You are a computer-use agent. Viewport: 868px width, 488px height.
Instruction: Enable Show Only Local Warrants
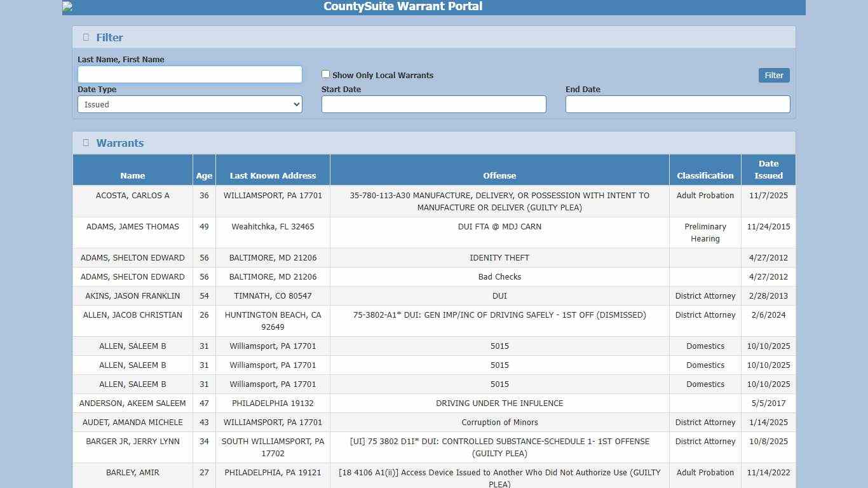click(x=325, y=74)
